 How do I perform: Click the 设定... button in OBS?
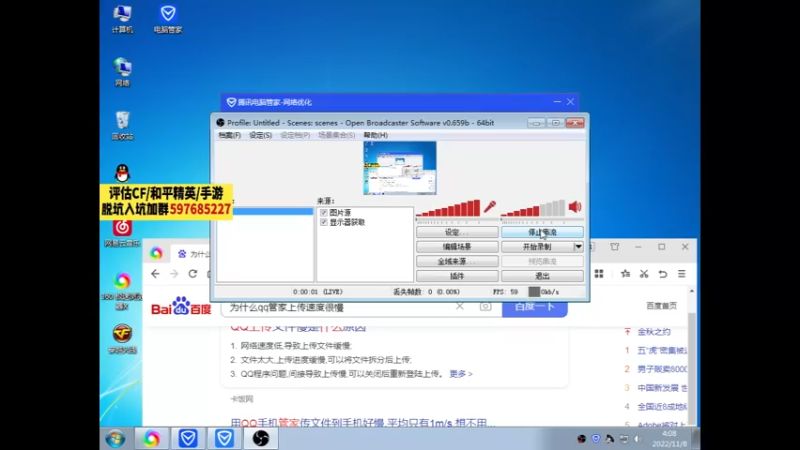[x=457, y=232]
